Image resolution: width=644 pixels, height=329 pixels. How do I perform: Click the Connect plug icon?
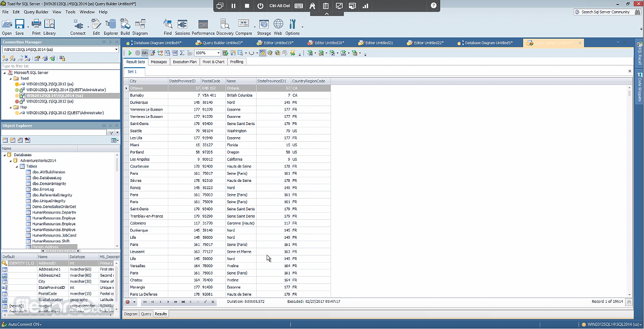click(78, 27)
